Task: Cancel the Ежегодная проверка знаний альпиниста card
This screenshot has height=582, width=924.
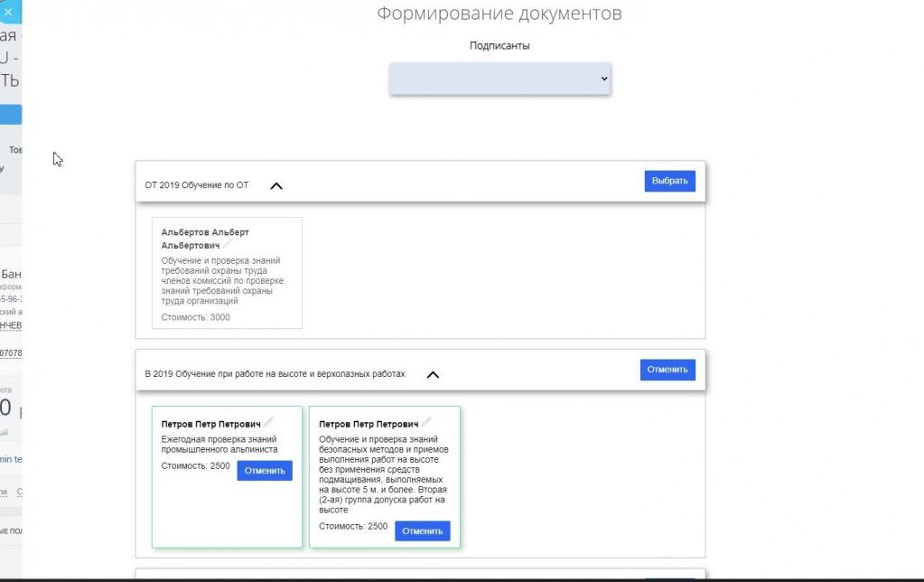Action: click(265, 471)
